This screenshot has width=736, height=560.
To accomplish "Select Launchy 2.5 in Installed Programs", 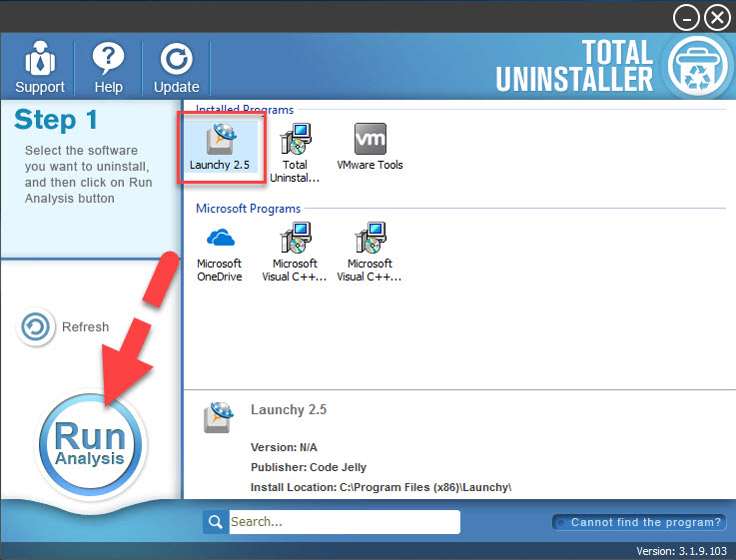I will [x=220, y=147].
